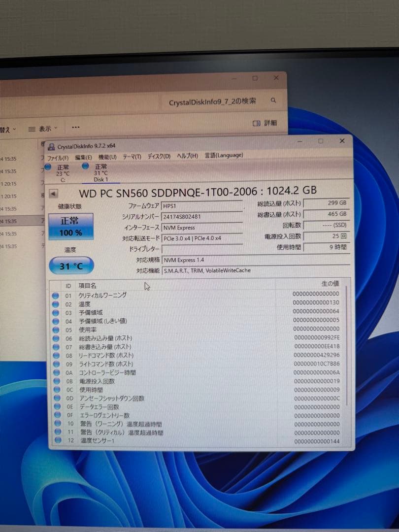This screenshot has width=399, height=532.
Task: Click the transfer mode field PCIe 3.0 x4
Action: point(202,238)
